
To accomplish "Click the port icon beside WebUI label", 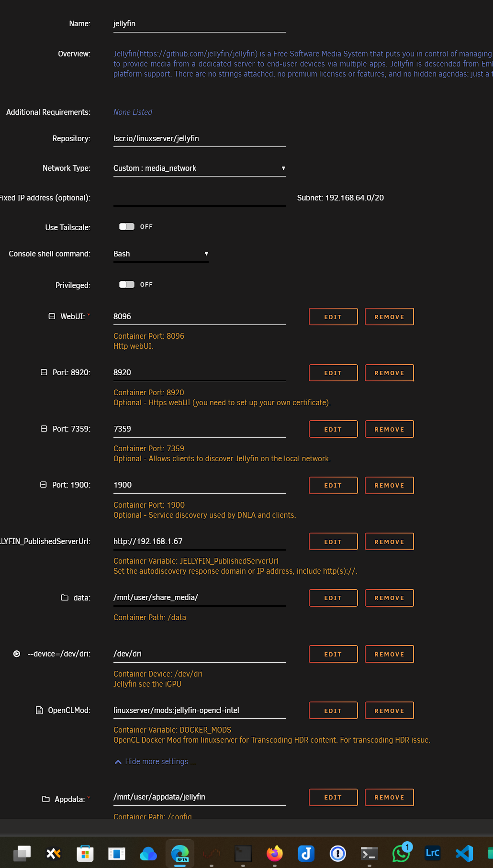I will point(52,316).
